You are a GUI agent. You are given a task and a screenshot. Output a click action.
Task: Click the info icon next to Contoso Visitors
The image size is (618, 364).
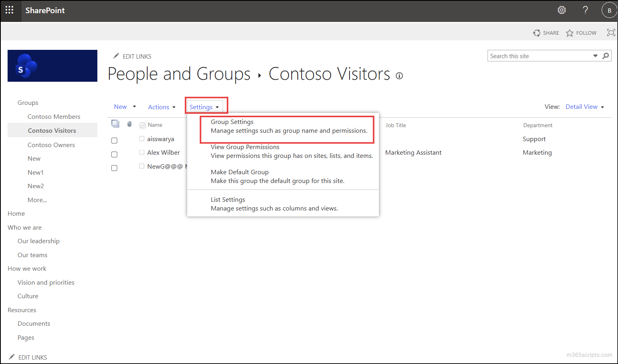tap(399, 75)
